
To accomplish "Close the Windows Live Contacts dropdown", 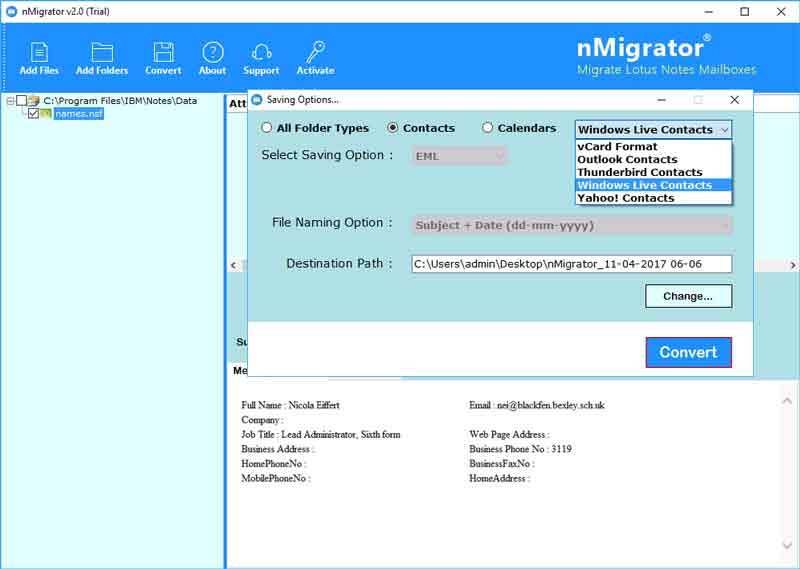I will pyautogui.click(x=724, y=130).
